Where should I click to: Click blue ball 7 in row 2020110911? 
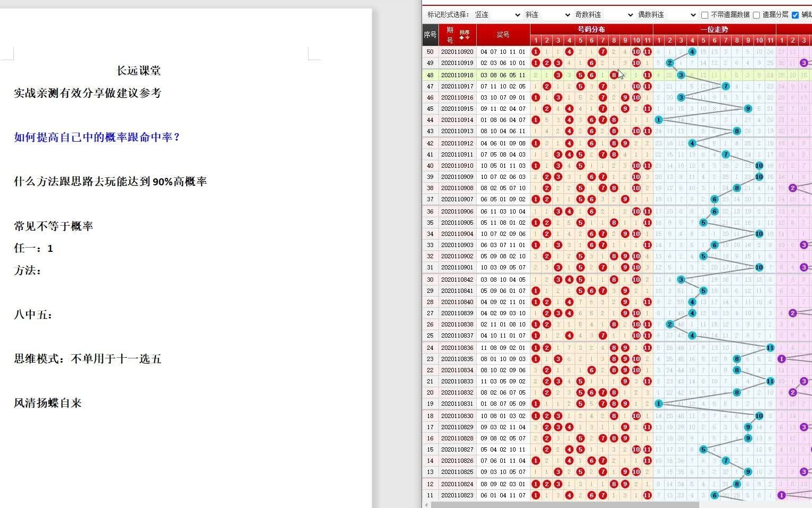(x=725, y=154)
